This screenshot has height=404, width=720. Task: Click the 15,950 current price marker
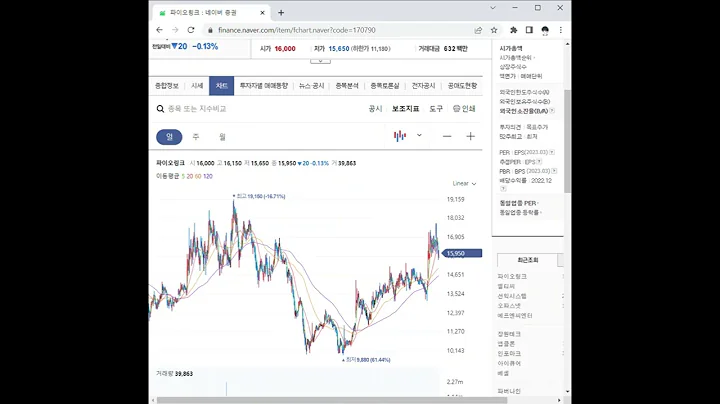462,253
